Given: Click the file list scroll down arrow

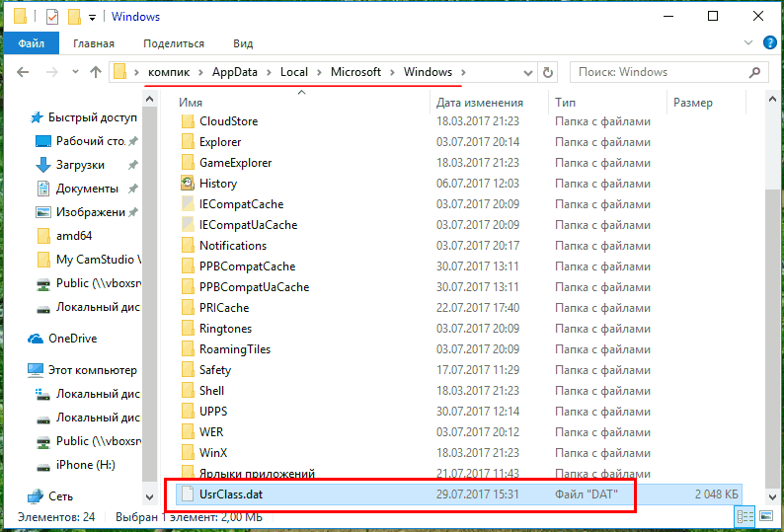Looking at the screenshot, I should click(x=772, y=496).
